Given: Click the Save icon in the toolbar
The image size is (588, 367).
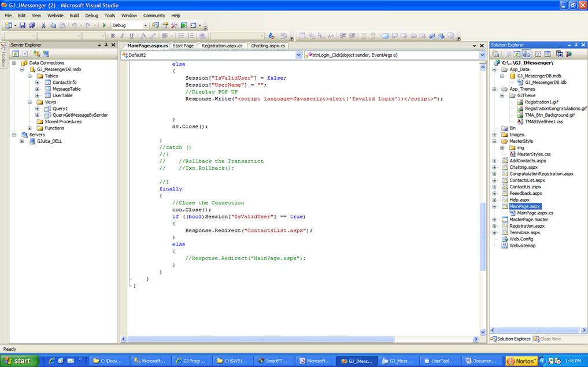Looking at the screenshot, I should (x=23, y=25).
